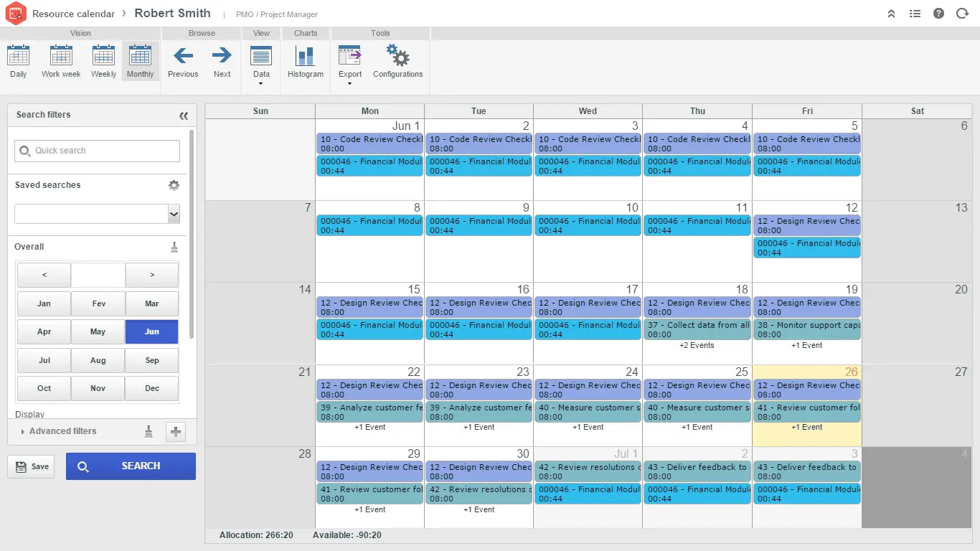This screenshot has height=551, width=980.
Task: Click the Previous navigation arrow
Action: (x=183, y=63)
